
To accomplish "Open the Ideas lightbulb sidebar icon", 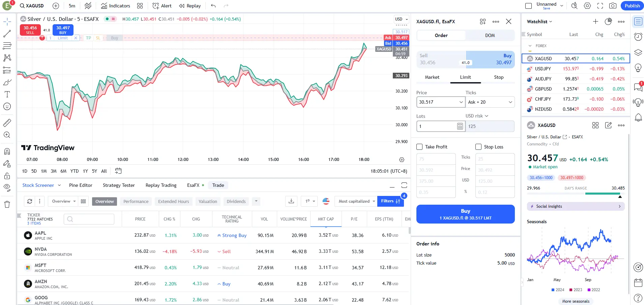I will [x=638, y=68].
